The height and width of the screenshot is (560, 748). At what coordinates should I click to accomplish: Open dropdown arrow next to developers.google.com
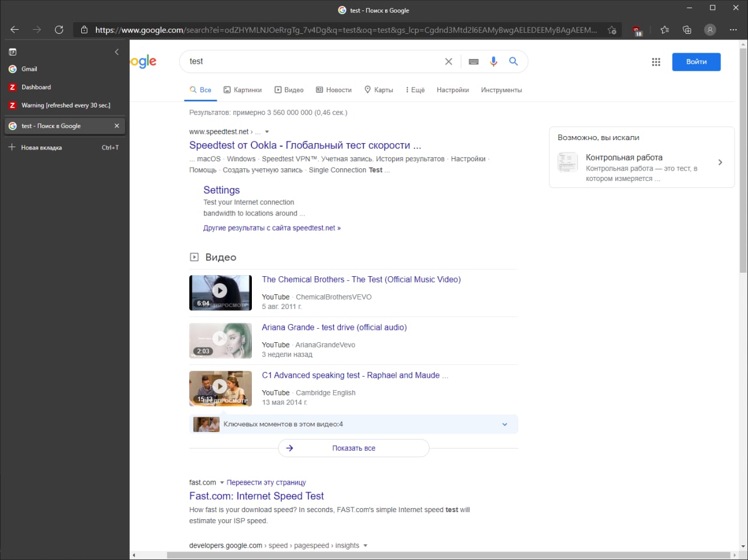[x=365, y=546]
